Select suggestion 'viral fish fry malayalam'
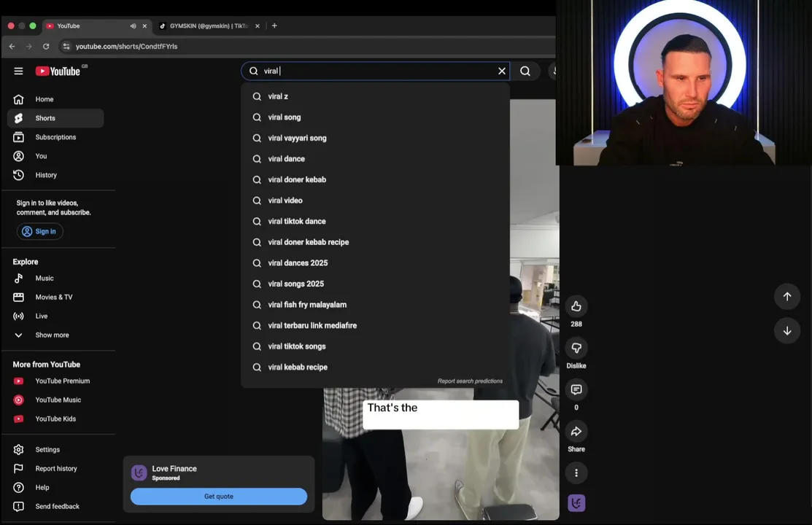The height and width of the screenshot is (525, 812). click(376, 305)
